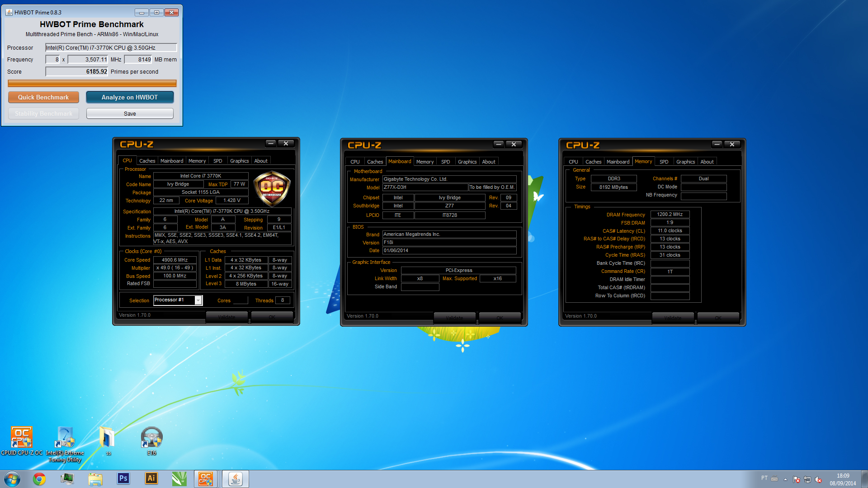
Task: Click Processor field in HWBOT Prime
Action: [x=111, y=47]
